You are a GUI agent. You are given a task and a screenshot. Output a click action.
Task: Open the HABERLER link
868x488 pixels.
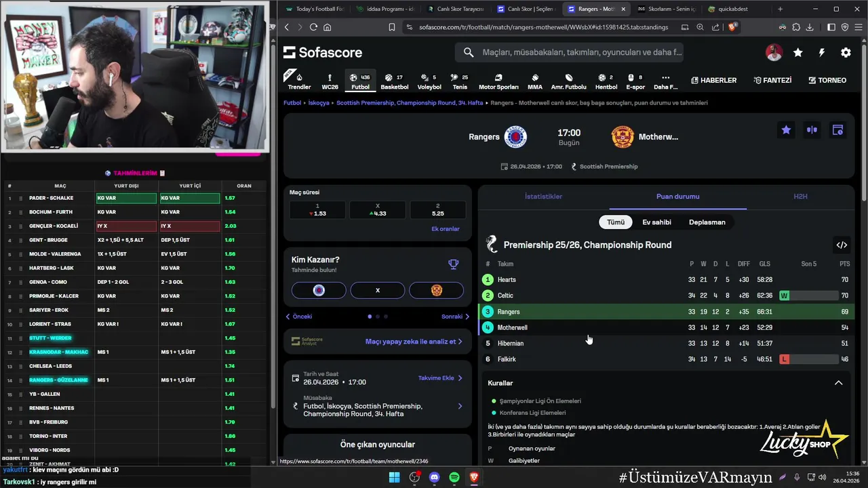[713, 80]
